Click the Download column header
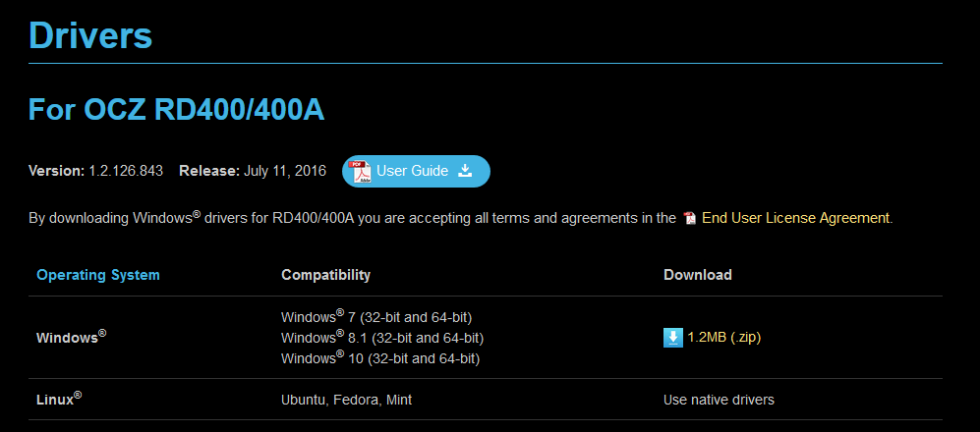This screenshot has width=980, height=432. pyautogui.click(x=698, y=275)
